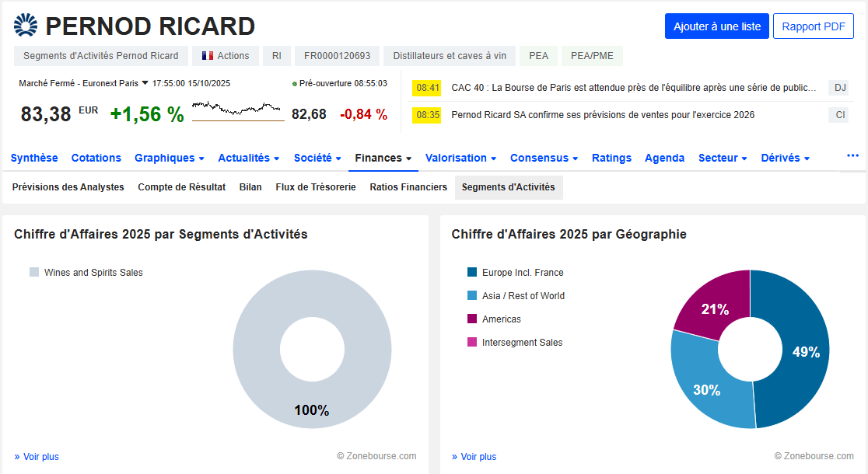Click the Pernod Ricard logo icon
Image resolution: width=868 pixels, height=474 pixels.
click(x=26, y=26)
